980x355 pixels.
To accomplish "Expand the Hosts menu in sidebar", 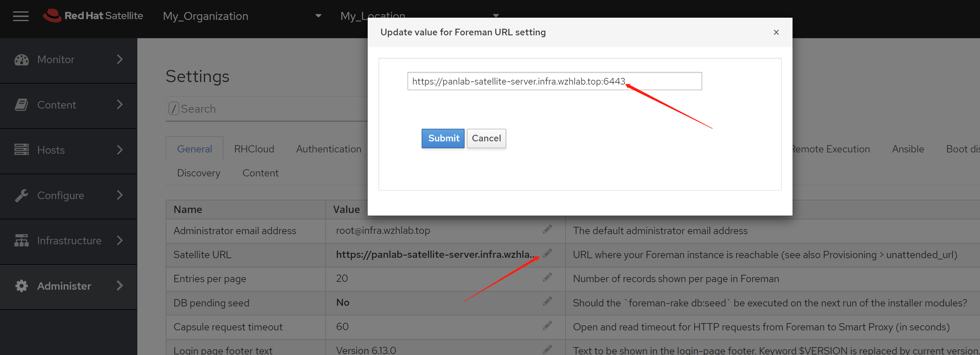I will pos(68,150).
